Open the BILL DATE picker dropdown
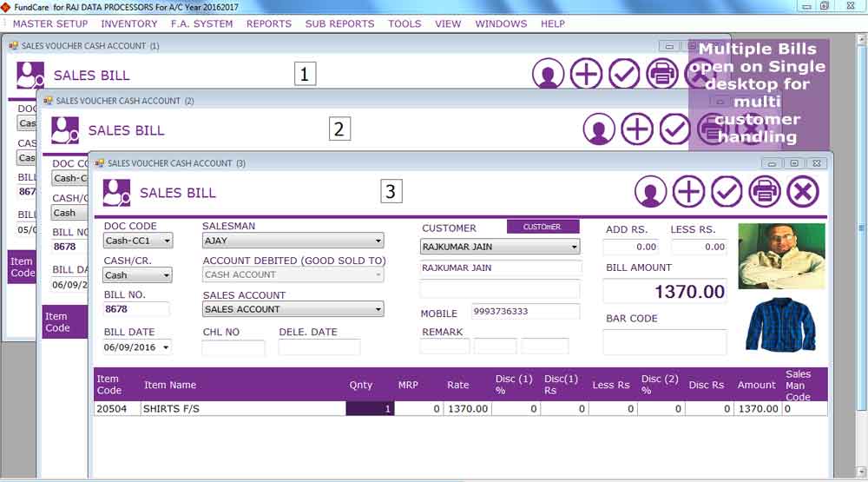Screen dimensions: 868x482 (166, 347)
